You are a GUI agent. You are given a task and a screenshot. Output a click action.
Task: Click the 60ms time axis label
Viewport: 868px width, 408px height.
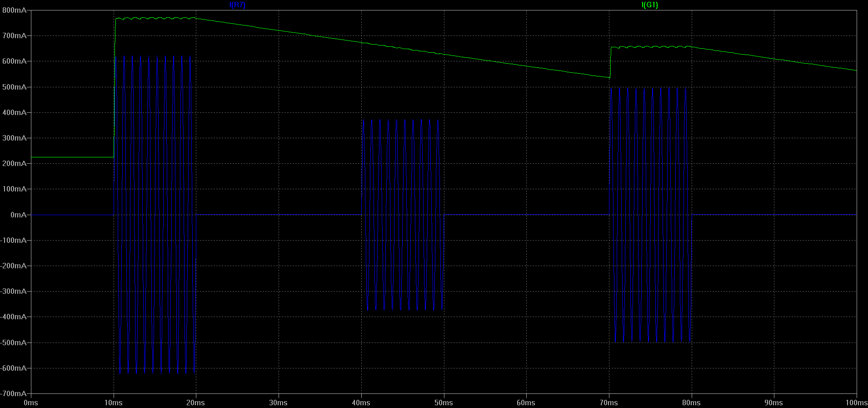526,403
